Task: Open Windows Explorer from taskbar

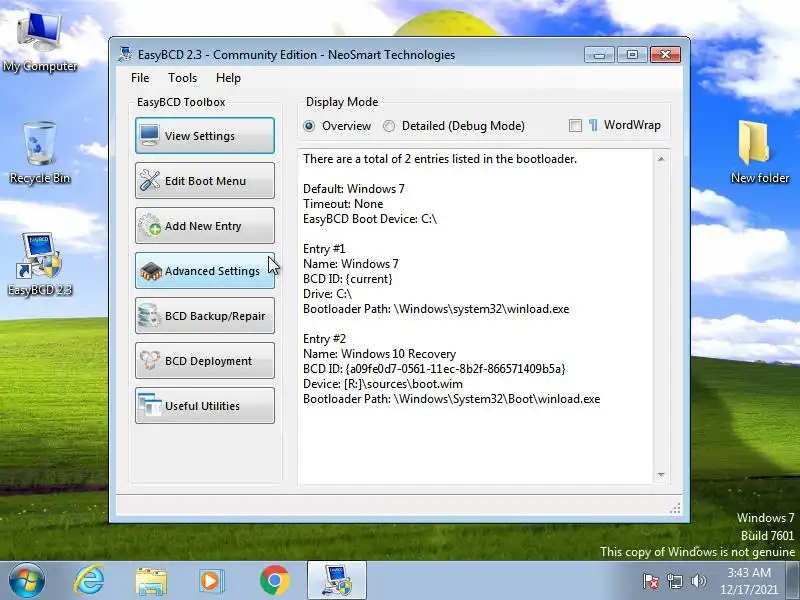Action: point(151,581)
